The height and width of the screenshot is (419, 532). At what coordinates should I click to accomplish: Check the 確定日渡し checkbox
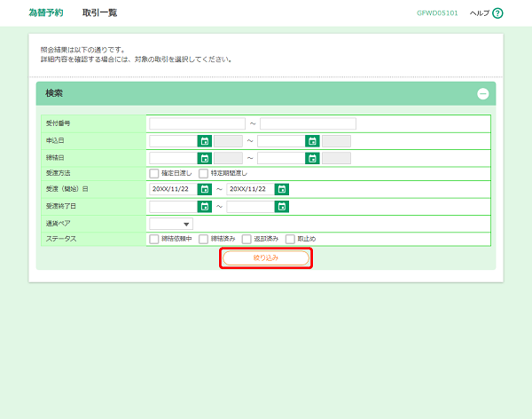click(154, 174)
